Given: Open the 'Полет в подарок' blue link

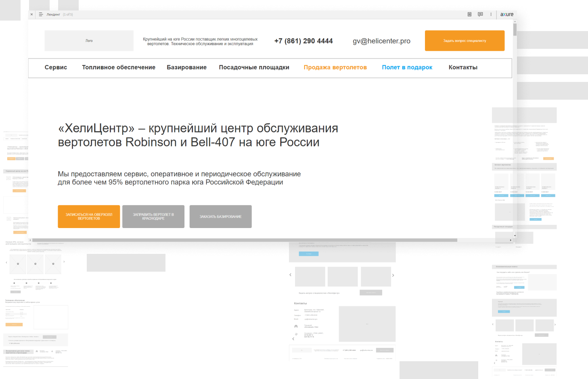Looking at the screenshot, I should (407, 67).
